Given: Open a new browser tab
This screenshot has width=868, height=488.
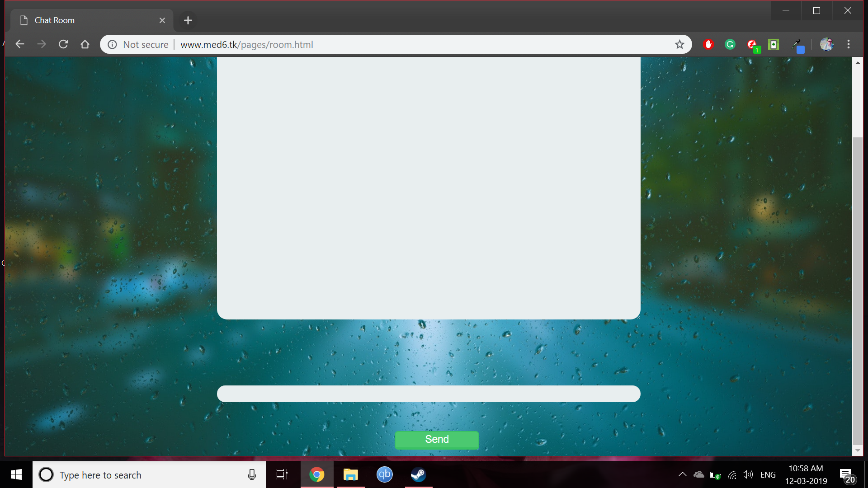Looking at the screenshot, I should point(188,20).
